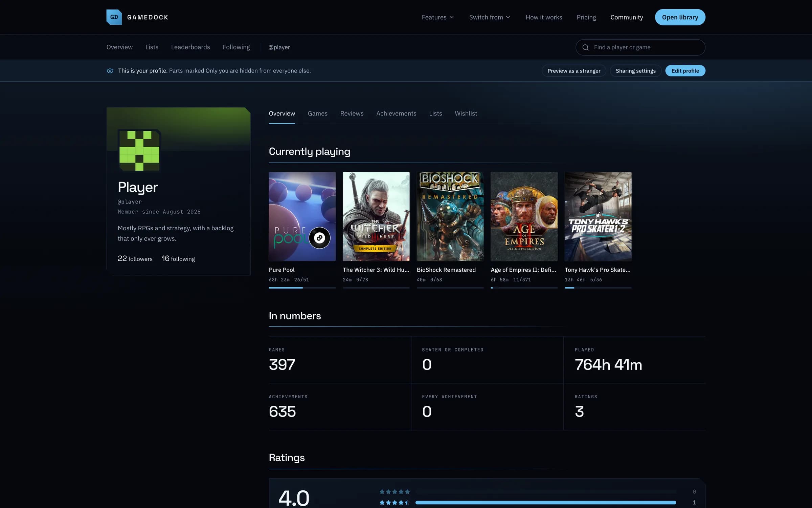The image size is (812, 508).
Task: Click the Pure Pool title link
Action: pos(281,270)
